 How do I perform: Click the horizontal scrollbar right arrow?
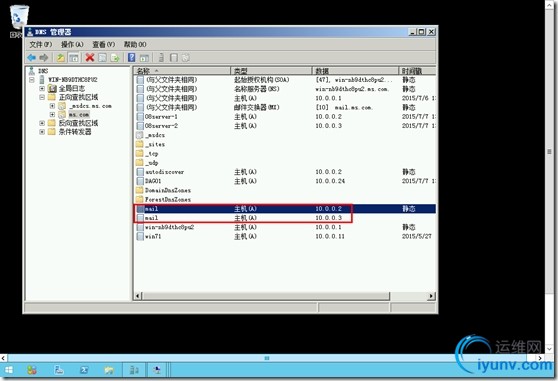click(431, 296)
